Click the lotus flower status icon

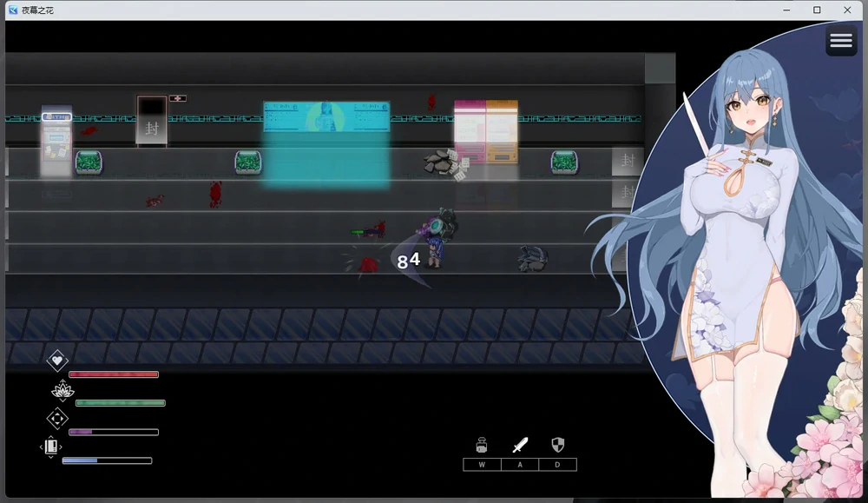(x=62, y=390)
